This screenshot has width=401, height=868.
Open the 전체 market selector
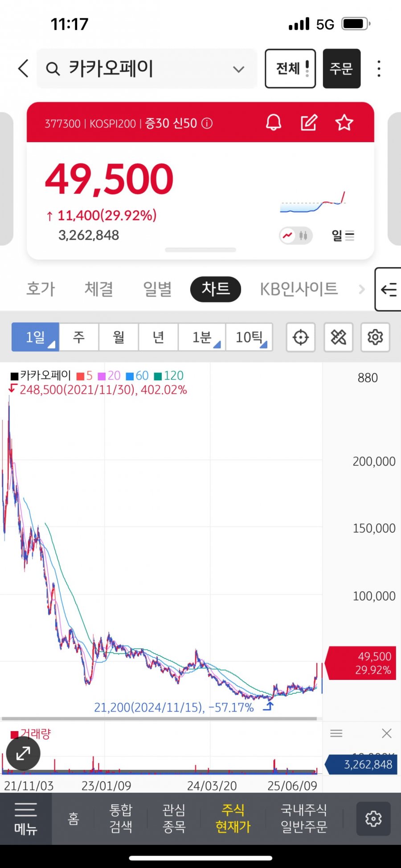pyautogui.click(x=291, y=69)
